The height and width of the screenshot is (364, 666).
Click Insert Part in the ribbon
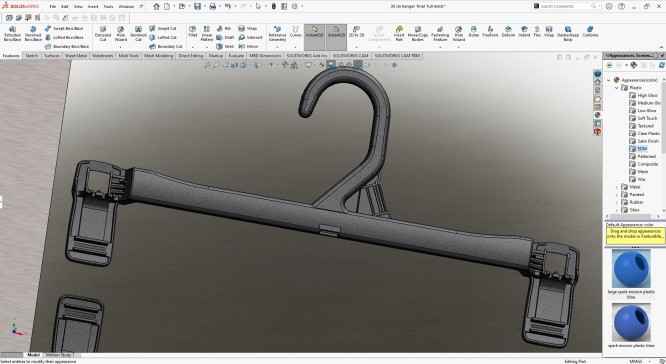pyautogui.click(x=399, y=34)
